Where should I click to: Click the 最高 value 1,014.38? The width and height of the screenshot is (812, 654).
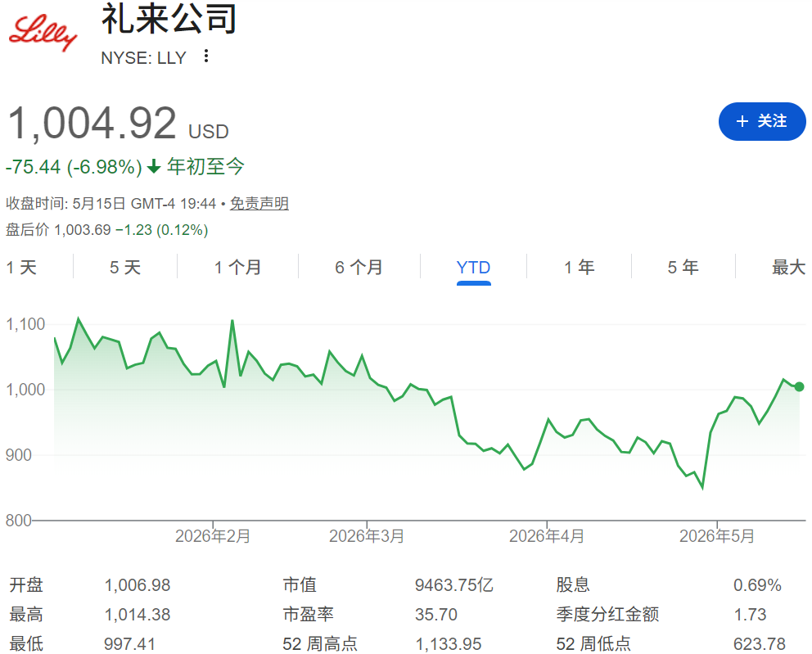coord(138,615)
